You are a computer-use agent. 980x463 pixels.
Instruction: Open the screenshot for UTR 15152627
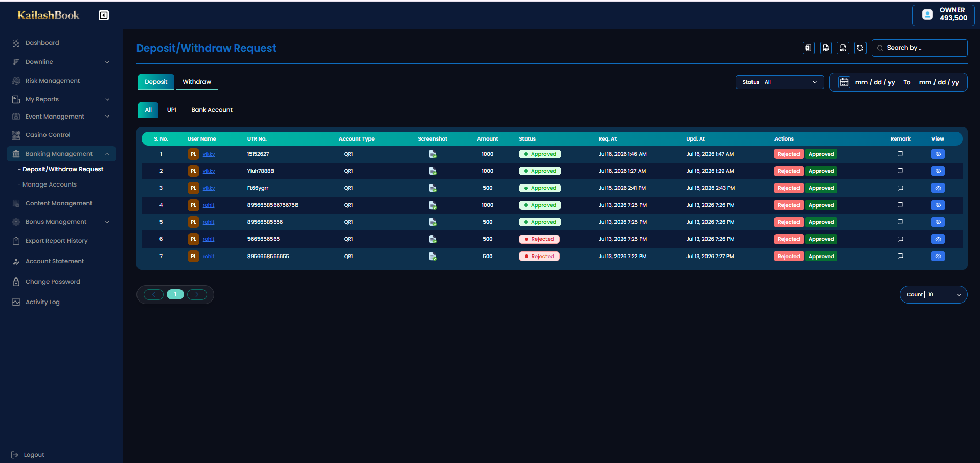432,154
